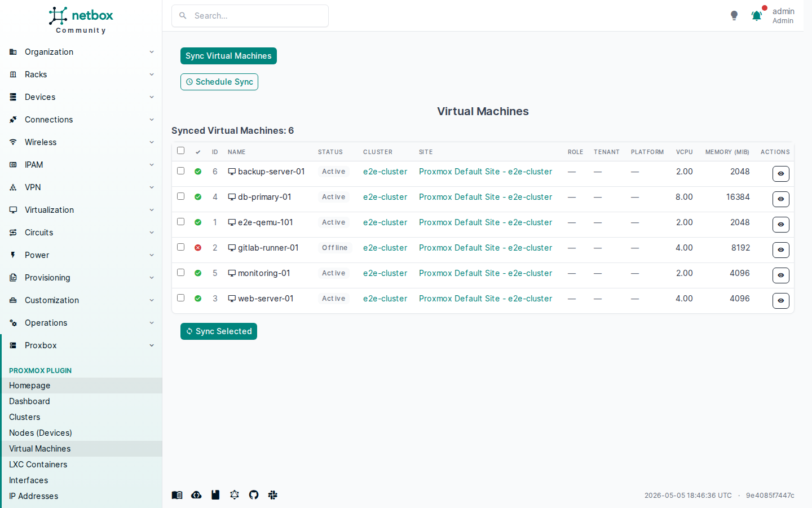Click the Wireless sidebar icon

pyautogui.click(x=13, y=142)
